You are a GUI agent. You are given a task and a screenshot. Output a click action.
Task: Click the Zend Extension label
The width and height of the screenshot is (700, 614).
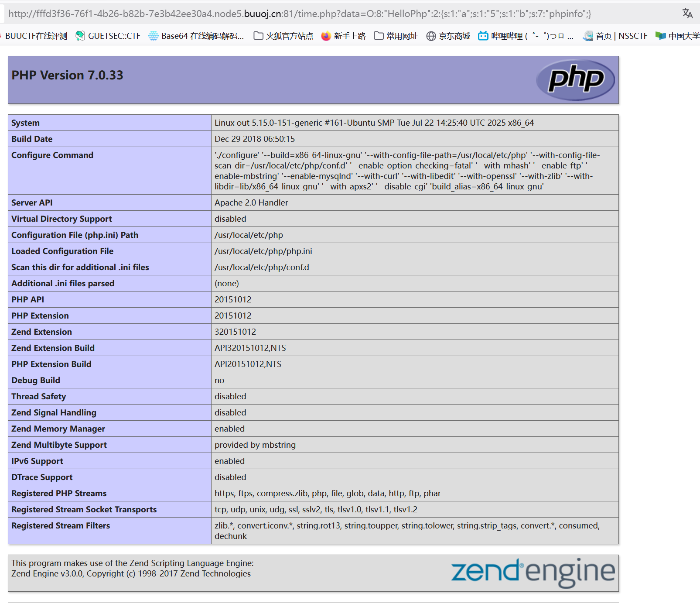[41, 332]
